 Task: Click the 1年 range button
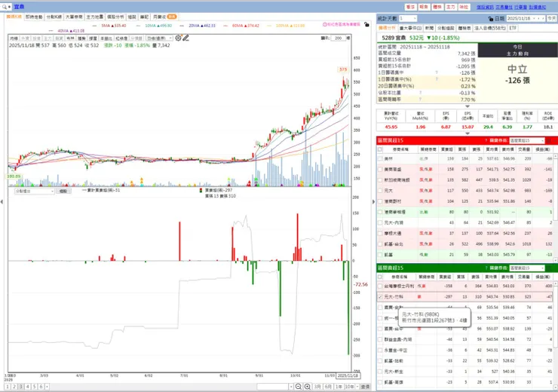pos(339,387)
